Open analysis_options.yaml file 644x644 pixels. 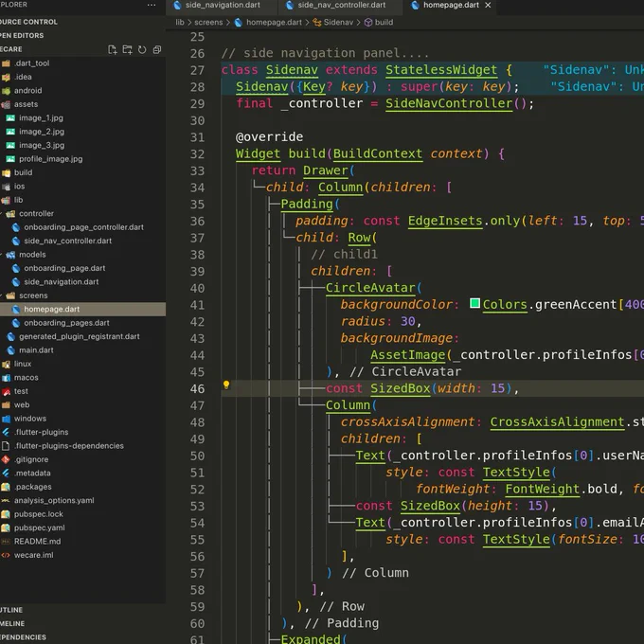click(x=82, y=500)
